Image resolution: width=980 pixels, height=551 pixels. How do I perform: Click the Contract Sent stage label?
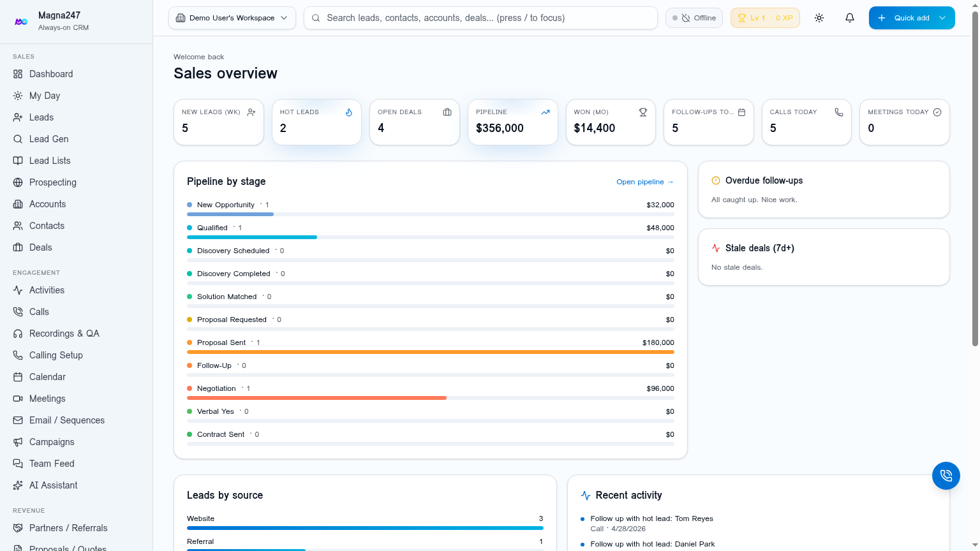221,434
